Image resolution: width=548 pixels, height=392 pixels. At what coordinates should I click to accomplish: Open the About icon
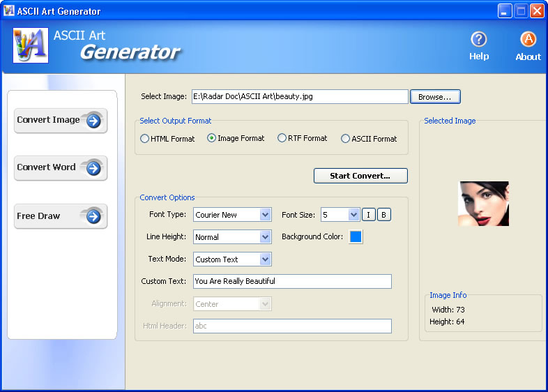pos(528,40)
